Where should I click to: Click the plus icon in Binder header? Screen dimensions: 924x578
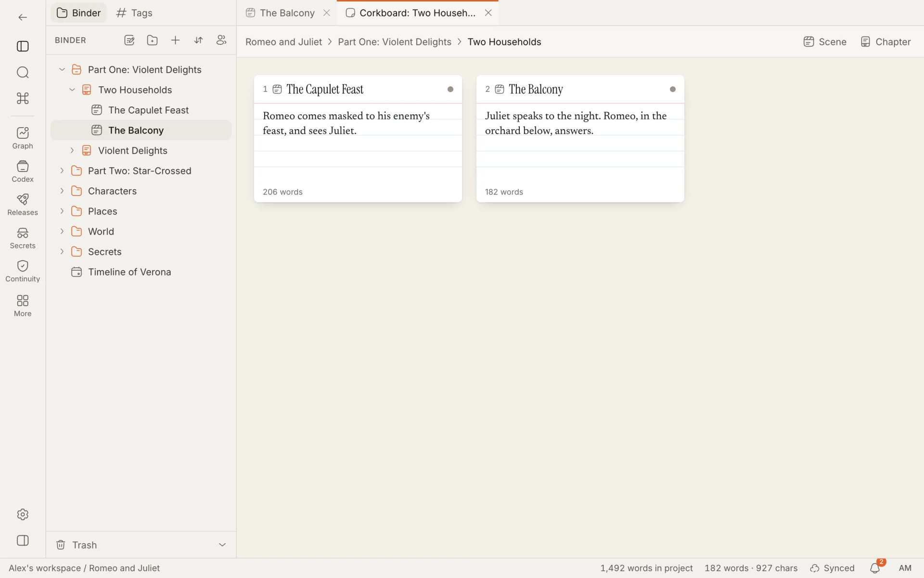175,40
